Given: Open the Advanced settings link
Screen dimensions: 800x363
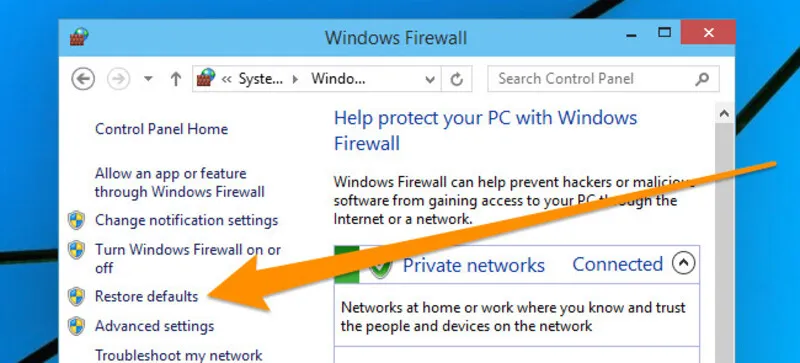Looking at the screenshot, I should pos(155,326).
